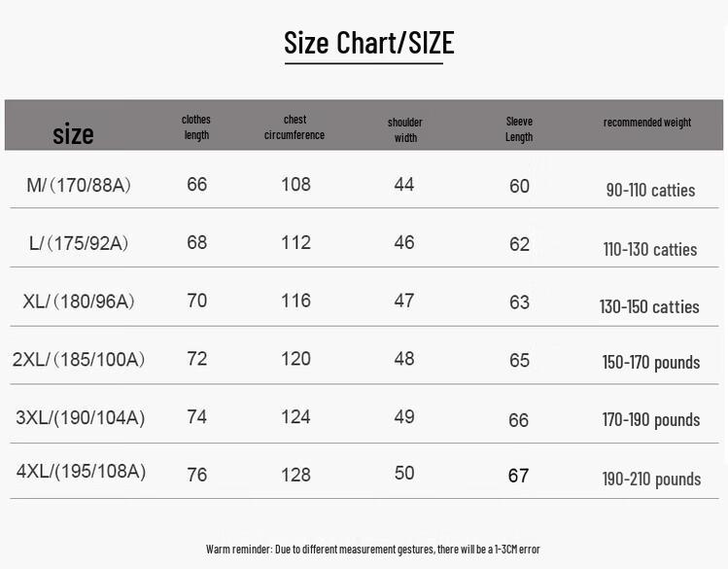The image size is (728, 569).
Task: Click the M/(170/88A) size row label
Action: [79, 185]
